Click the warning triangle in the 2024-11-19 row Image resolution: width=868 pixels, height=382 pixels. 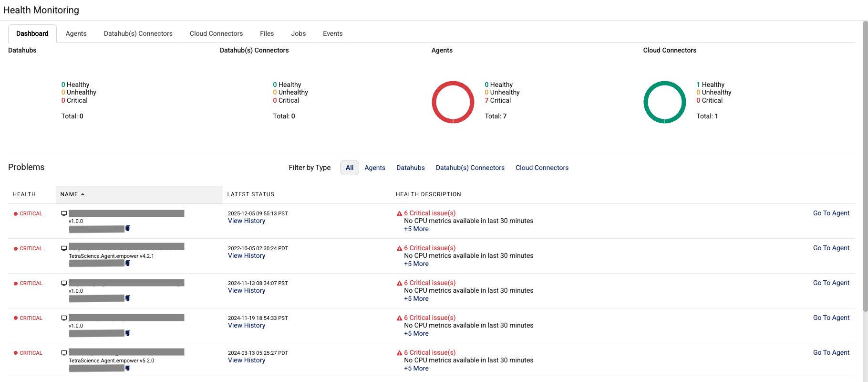(400, 318)
